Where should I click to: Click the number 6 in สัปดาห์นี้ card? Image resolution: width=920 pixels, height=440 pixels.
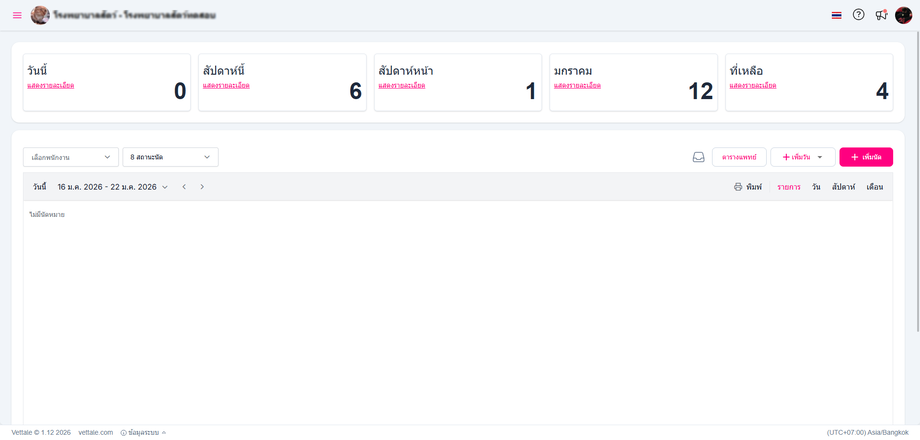[356, 92]
